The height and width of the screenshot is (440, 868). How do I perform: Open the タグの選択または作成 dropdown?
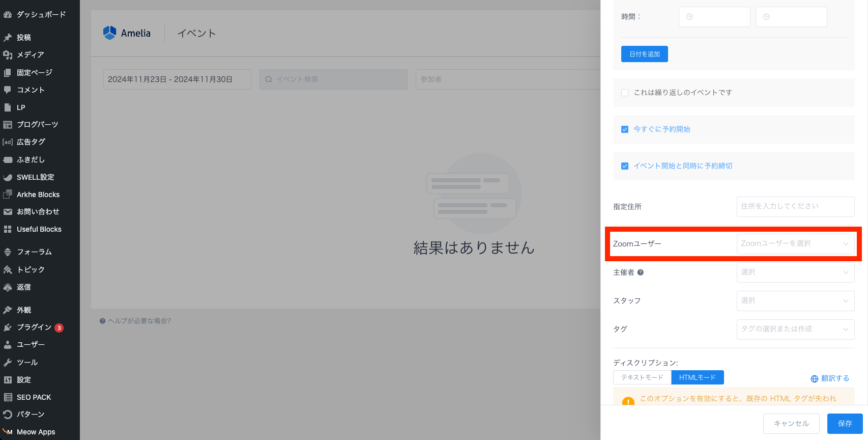point(795,329)
